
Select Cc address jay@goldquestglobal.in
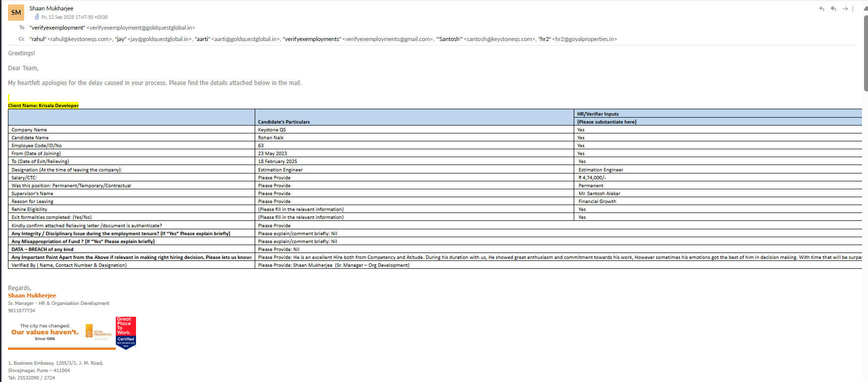153,39
